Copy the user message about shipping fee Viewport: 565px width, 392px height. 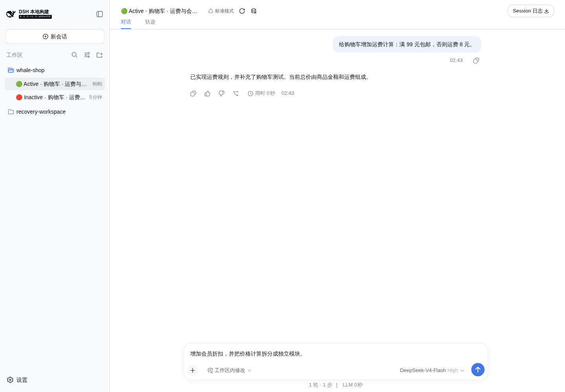(x=476, y=60)
